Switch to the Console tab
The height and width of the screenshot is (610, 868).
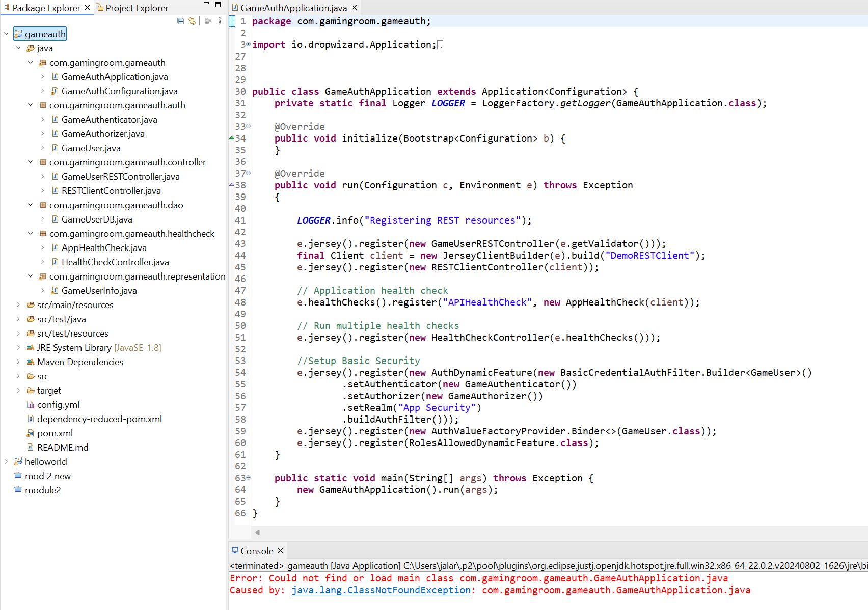256,550
